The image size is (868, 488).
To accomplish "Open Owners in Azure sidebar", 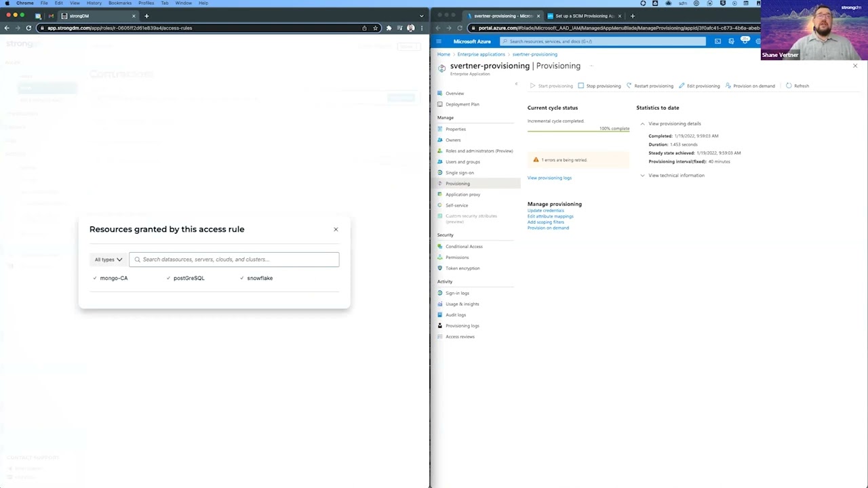I will 452,140.
